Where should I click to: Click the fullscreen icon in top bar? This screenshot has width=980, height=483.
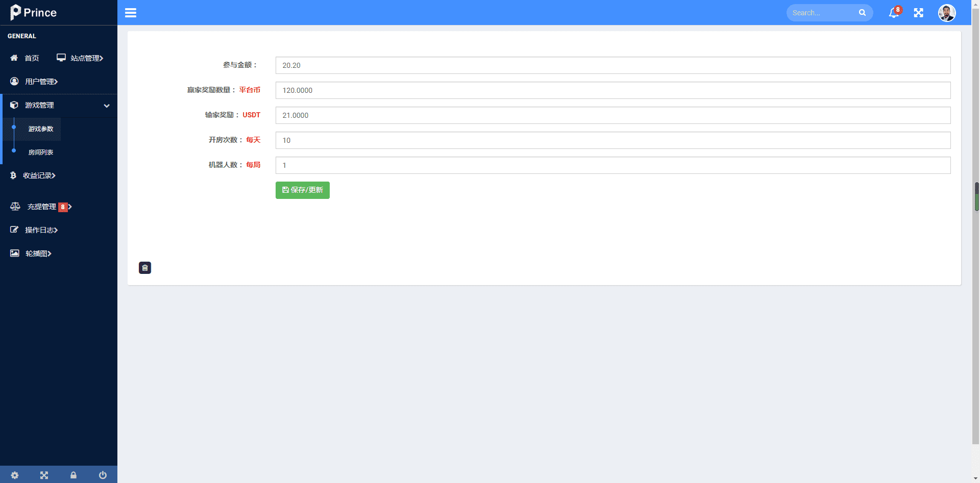coord(919,13)
